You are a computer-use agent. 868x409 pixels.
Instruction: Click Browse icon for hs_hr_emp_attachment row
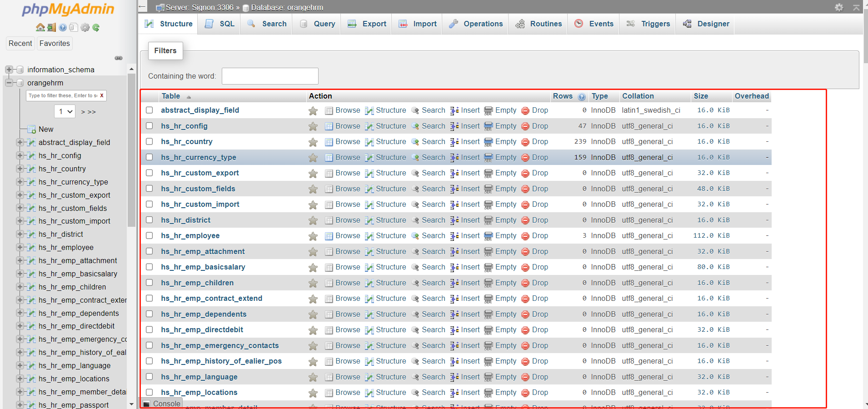click(329, 252)
